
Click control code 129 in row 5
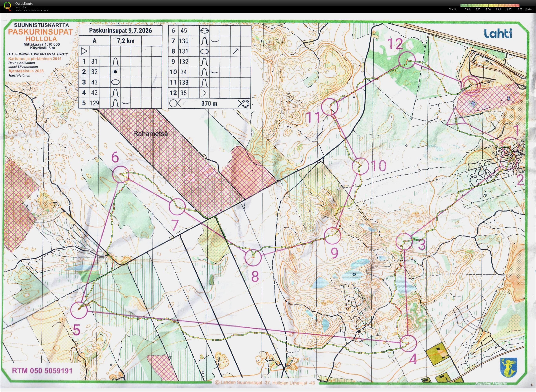coord(94,103)
